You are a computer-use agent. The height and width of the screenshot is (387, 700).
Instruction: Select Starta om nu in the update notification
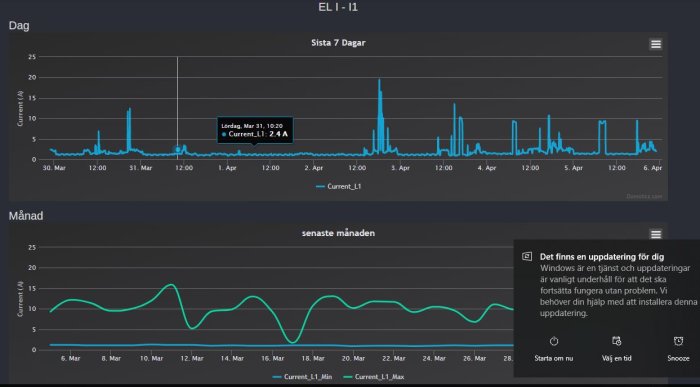pos(554,358)
